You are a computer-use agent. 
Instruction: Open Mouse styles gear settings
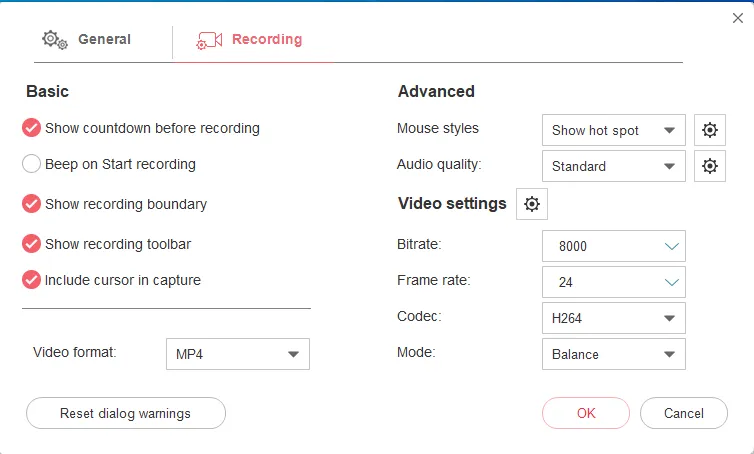pos(709,130)
